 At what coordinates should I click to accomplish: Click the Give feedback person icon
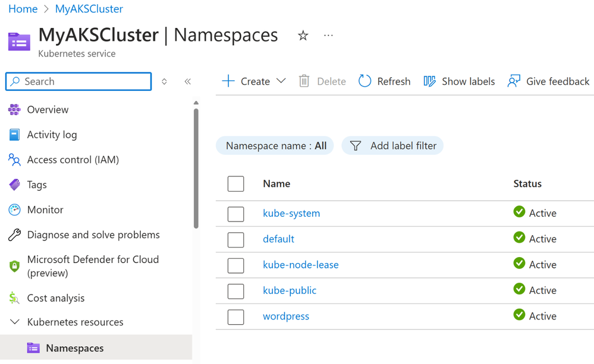(x=514, y=81)
